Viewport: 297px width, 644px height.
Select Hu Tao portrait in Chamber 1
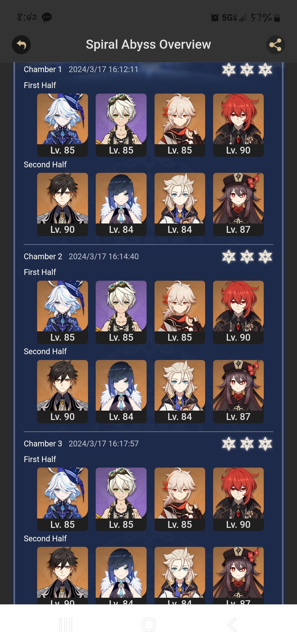pos(238,204)
